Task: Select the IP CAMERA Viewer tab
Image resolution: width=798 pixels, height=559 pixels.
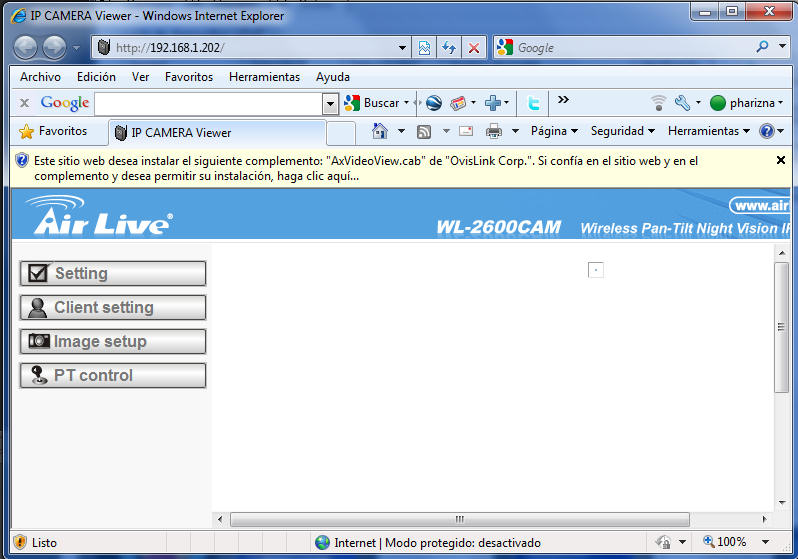Action: tap(218, 133)
